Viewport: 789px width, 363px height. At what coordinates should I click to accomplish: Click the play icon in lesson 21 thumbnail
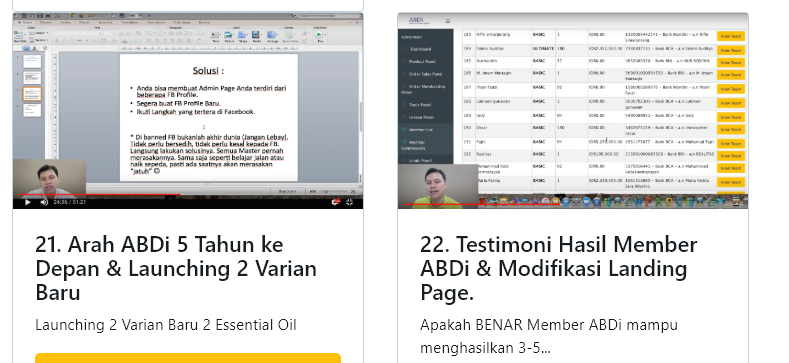tap(28, 202)
